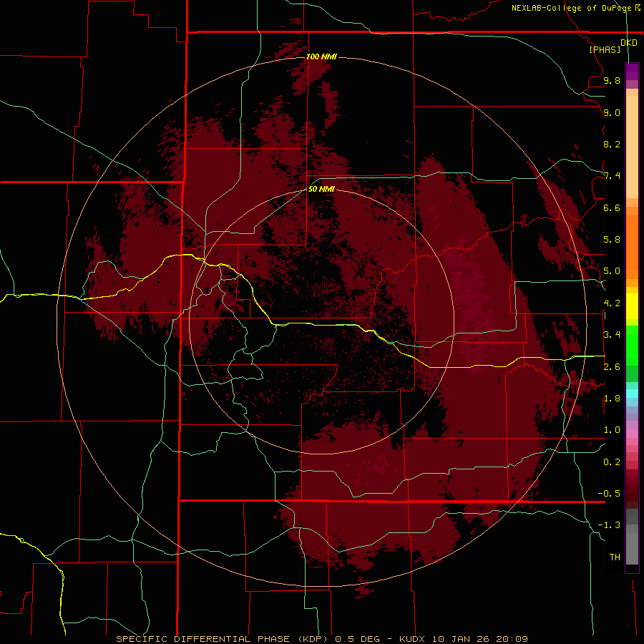Click the 1.8 value on color scale

point(612,399)
